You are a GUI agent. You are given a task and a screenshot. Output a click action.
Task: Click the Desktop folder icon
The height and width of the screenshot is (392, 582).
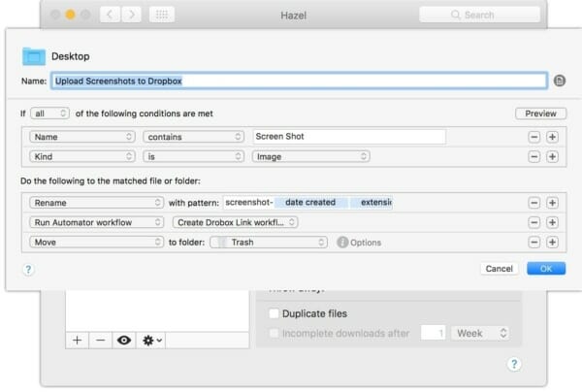pos(34,56)
